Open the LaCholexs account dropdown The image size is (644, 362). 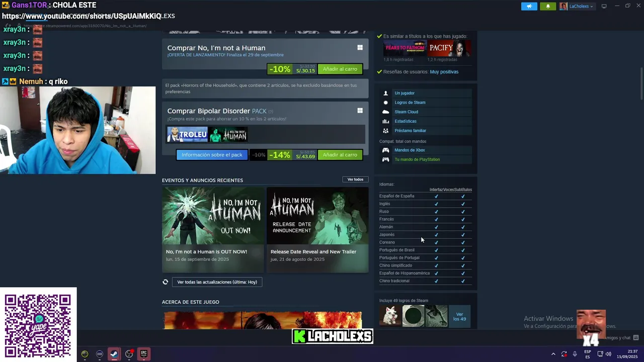click(x=577, y=6)
